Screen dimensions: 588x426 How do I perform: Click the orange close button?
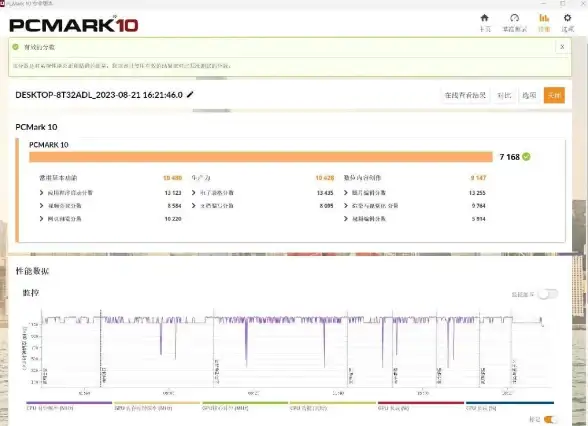(554, 95)
